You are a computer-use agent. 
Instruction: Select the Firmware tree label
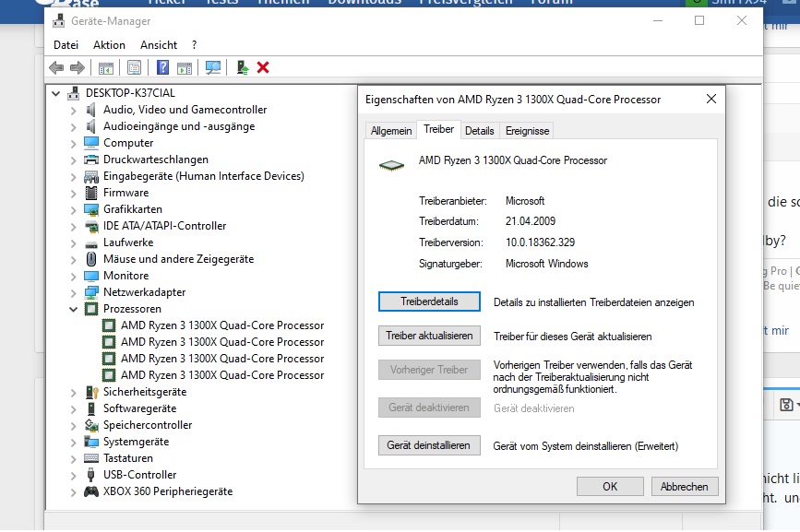pos(126,193)
